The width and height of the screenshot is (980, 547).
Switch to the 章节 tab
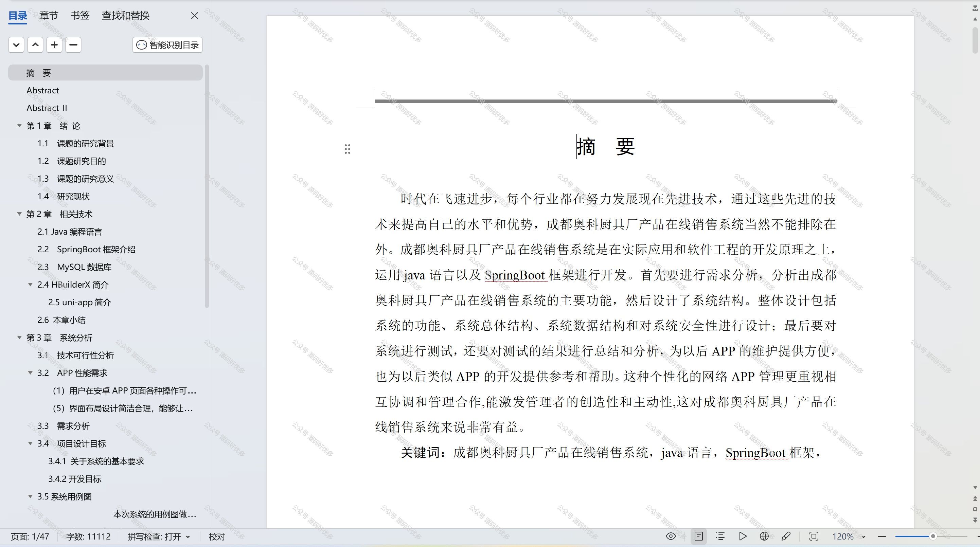49,16
